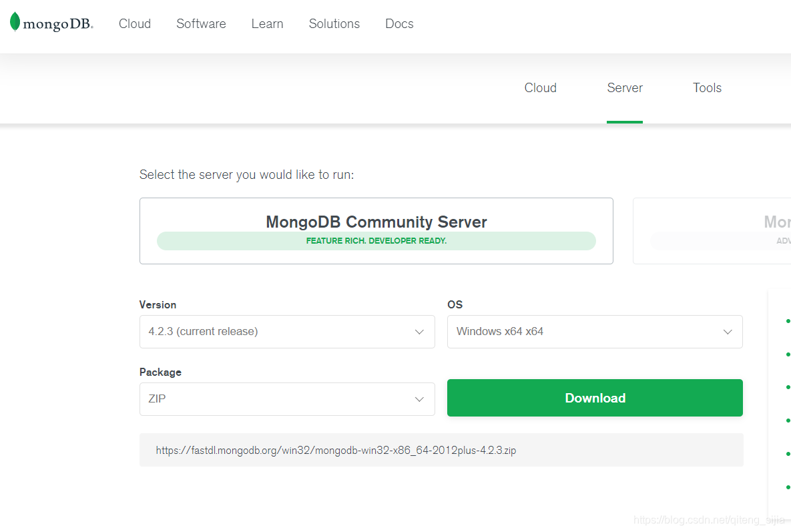Click the fastdl.mongodb.org download URL text
The image size is (791, 532).
click(336, 451)
